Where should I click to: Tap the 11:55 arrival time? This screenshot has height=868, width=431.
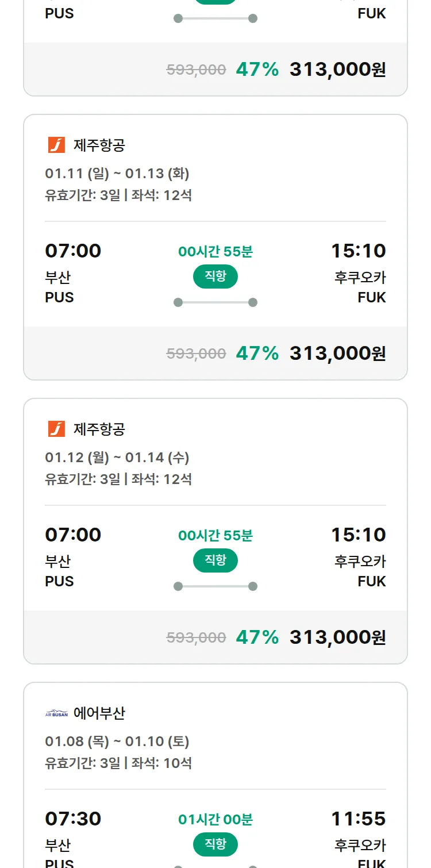coord(358,819)
